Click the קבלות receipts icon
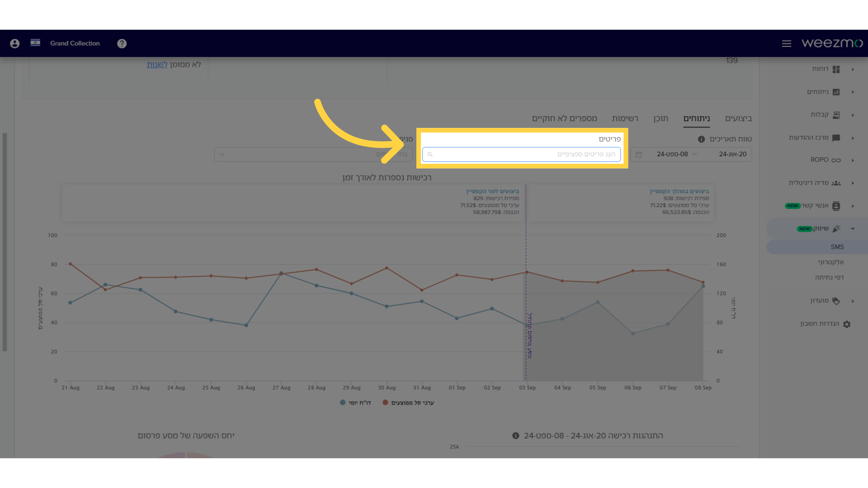 point(836,115)
